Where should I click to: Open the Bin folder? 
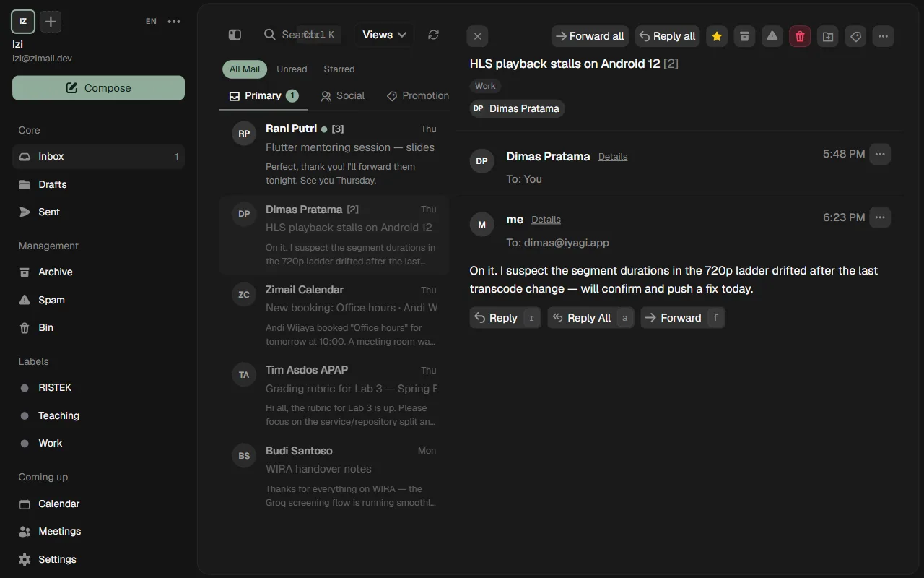(98, 327)
